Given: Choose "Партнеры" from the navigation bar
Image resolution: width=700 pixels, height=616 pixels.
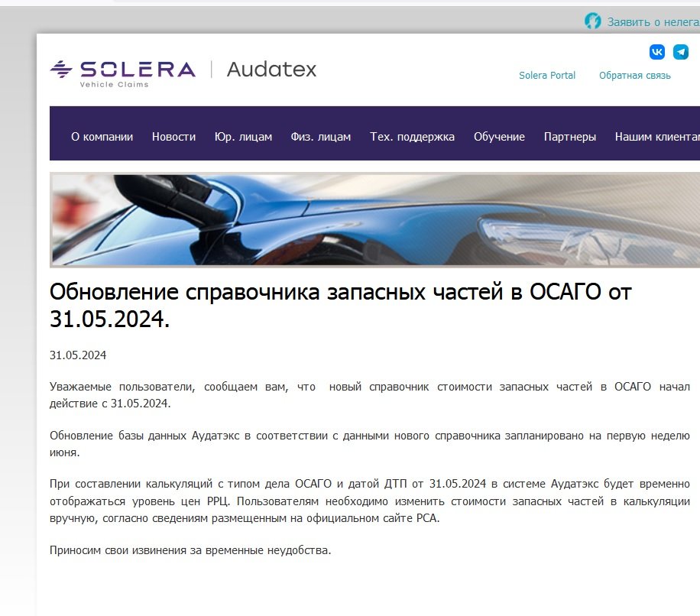Looking at the screenshot, I should (569, 137).
